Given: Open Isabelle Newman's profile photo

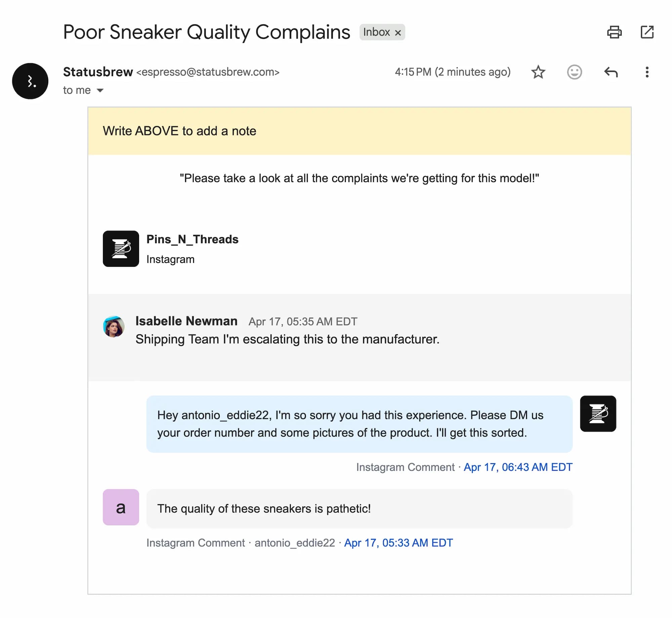Looking at the screenshot, I should (x=114, y=326).
